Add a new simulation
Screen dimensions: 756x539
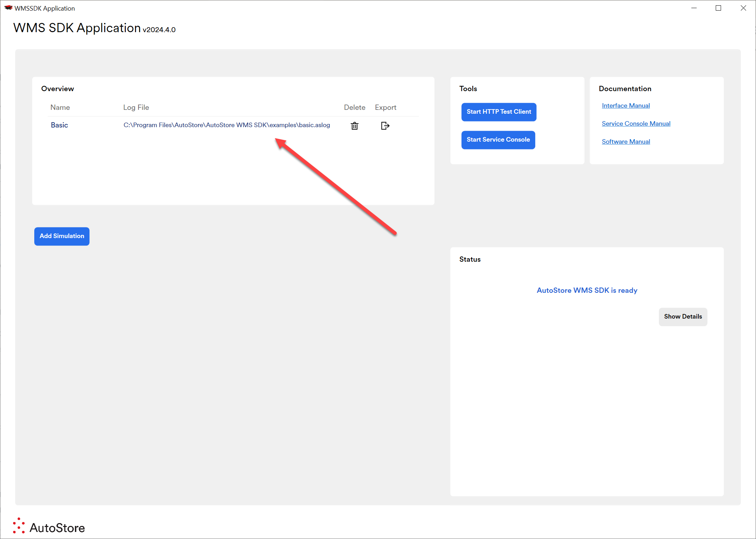62,236
